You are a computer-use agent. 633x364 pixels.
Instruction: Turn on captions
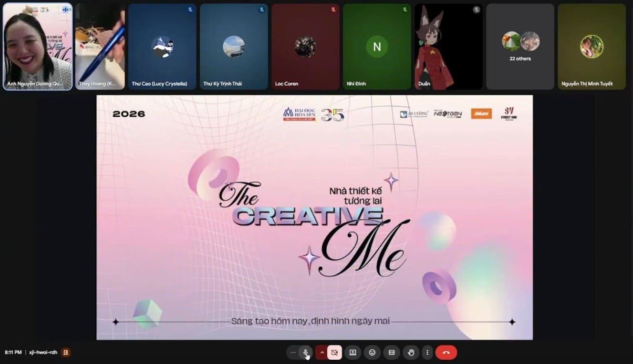click(x=392, y=353)
